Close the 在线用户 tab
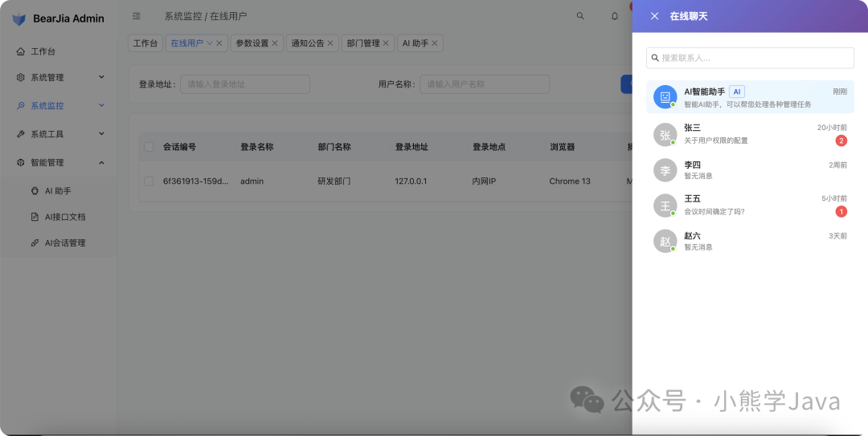868x436 pixels. point(219,43)
